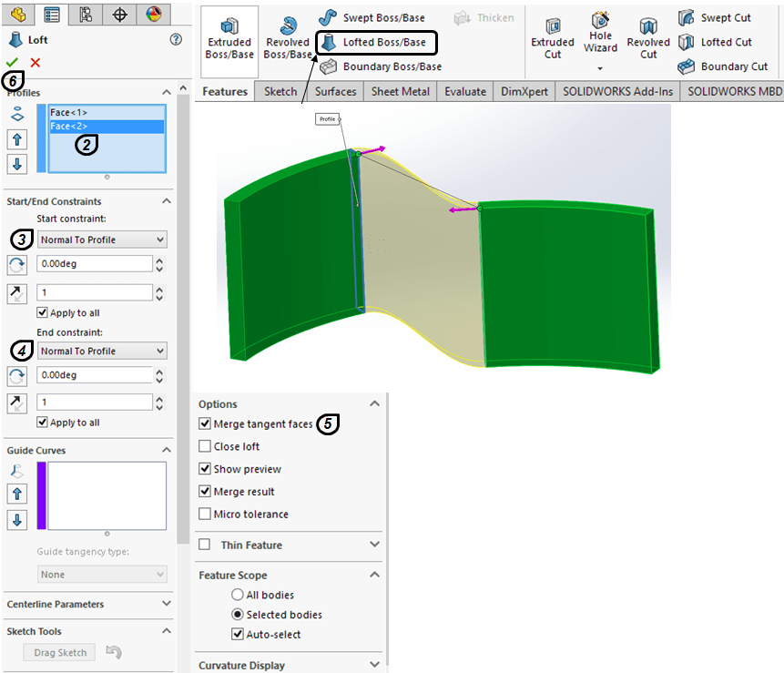This screenshot has height=673, width=784.
Task: Open the Sheet Metal tab
Action: 399,91
